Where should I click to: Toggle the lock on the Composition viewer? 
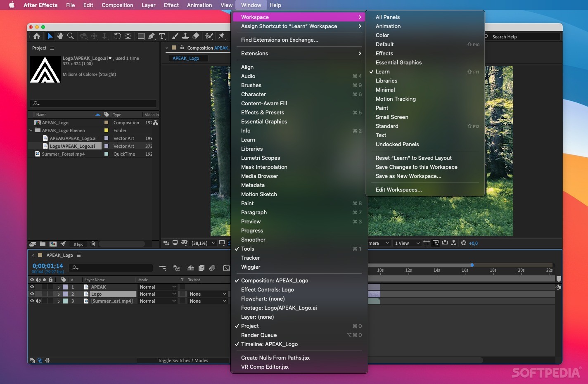click(182, 47)
